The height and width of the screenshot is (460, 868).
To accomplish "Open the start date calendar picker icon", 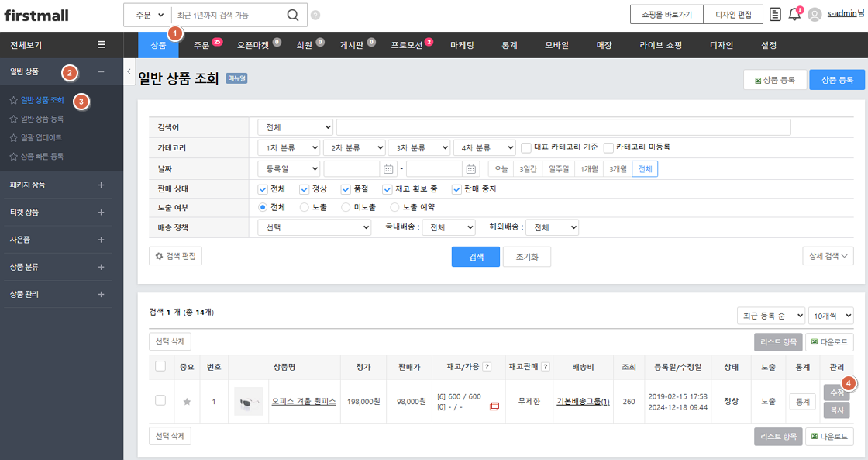I will (x=388, y=169).
